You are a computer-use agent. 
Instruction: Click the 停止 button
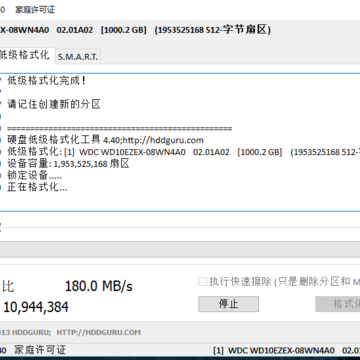[x=228, y=304]
